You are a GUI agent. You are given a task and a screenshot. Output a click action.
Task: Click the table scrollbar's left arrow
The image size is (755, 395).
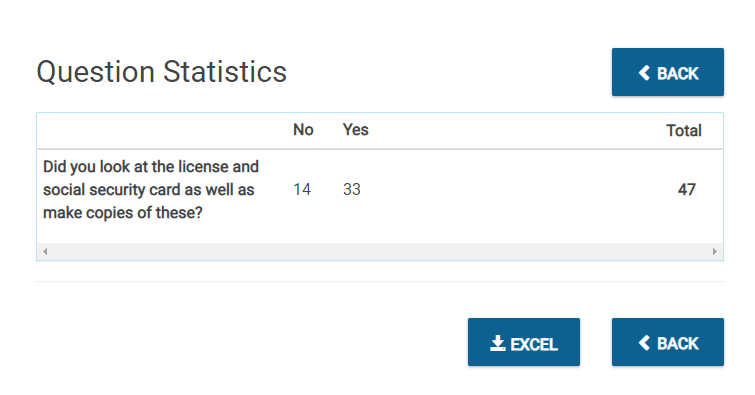tap(45, 251)
